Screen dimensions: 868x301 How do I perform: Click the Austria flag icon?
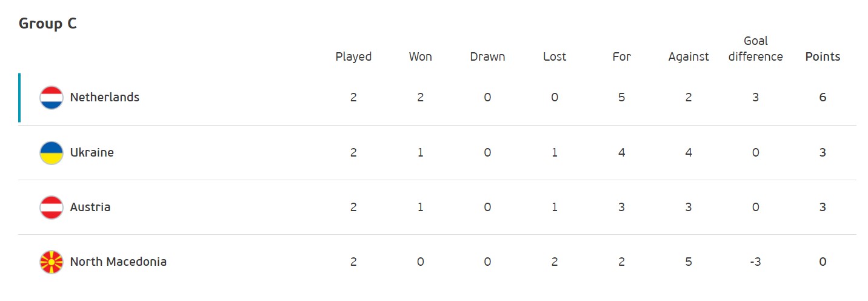point(52,208)
